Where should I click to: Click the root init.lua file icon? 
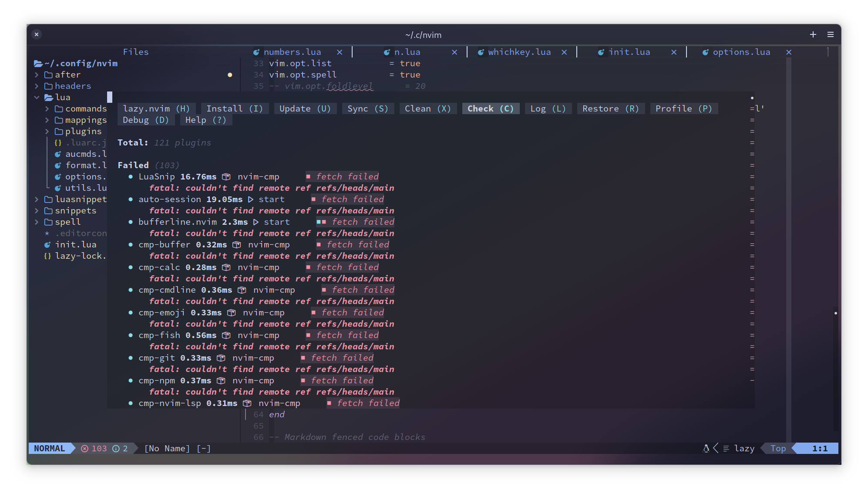coord(47,245)
